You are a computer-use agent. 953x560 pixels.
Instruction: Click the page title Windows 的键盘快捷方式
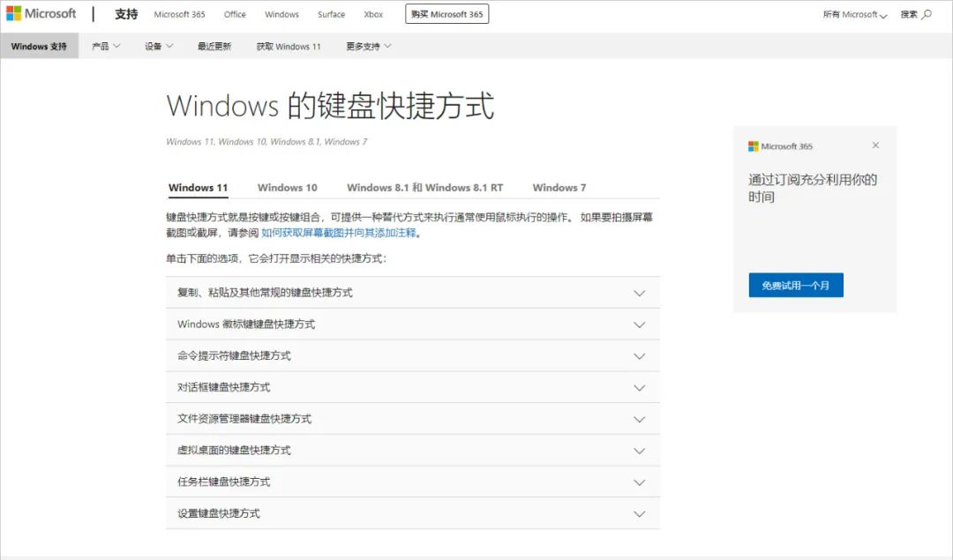330,106
